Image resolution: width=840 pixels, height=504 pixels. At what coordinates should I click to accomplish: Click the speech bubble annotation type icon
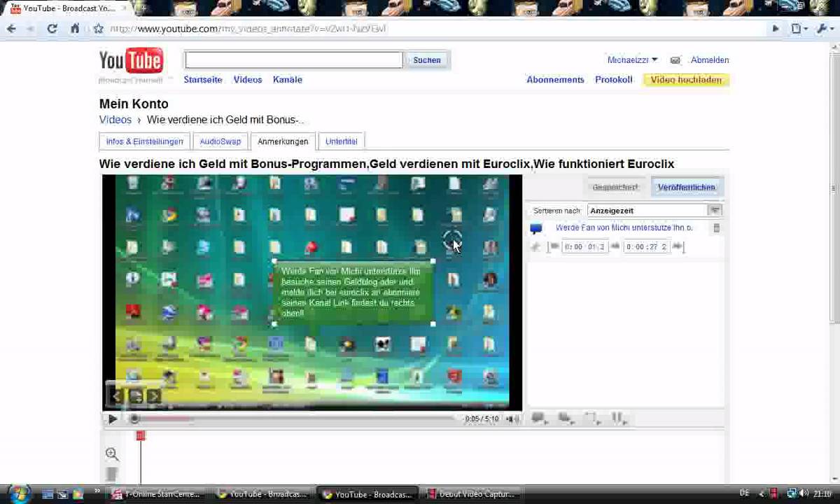pos(536,229)
